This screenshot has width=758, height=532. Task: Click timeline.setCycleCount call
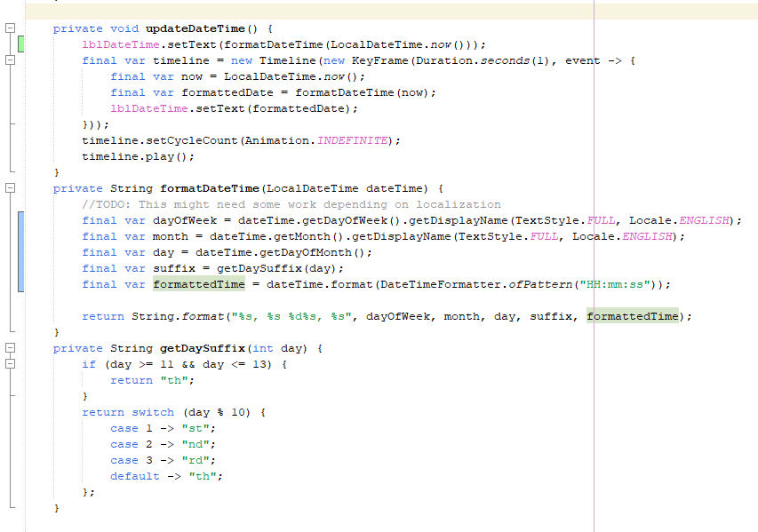pyautogui.click(x=241, y=140)
